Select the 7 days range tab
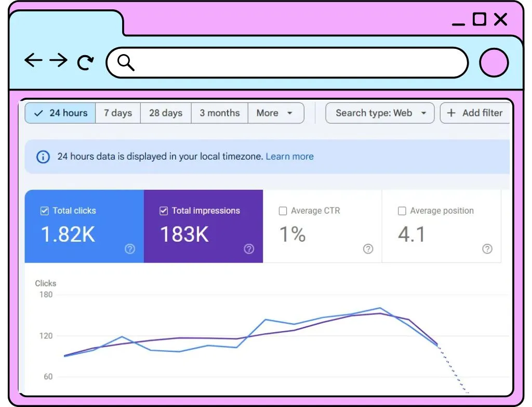Screen dimensions: 532x407 [118, 113]
